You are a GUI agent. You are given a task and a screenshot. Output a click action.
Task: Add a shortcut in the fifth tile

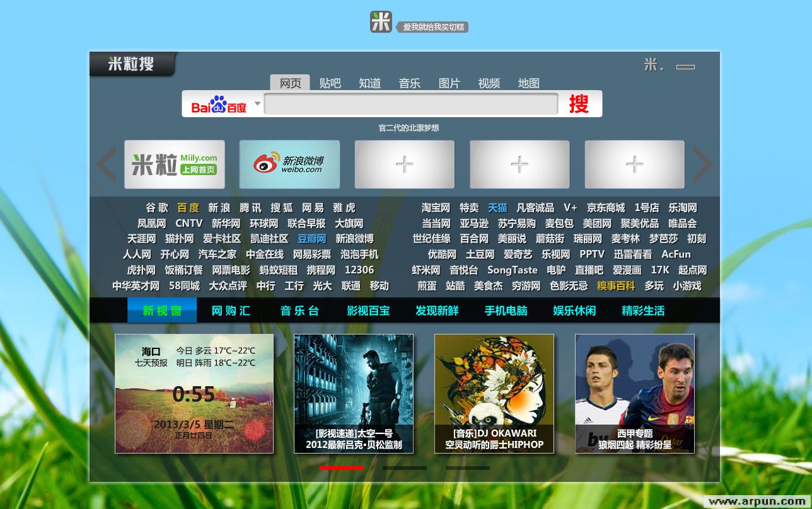(x=635, y=164)
